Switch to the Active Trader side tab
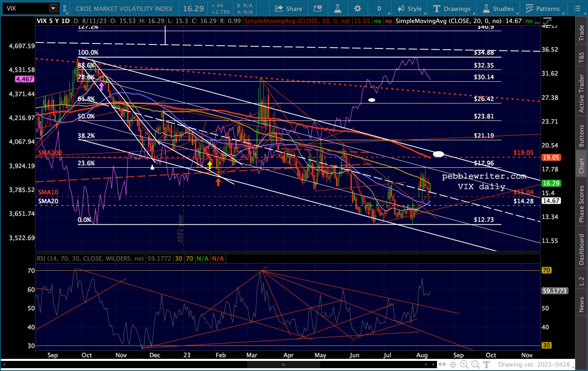588x371 pixels. click(x=582, y=93)
